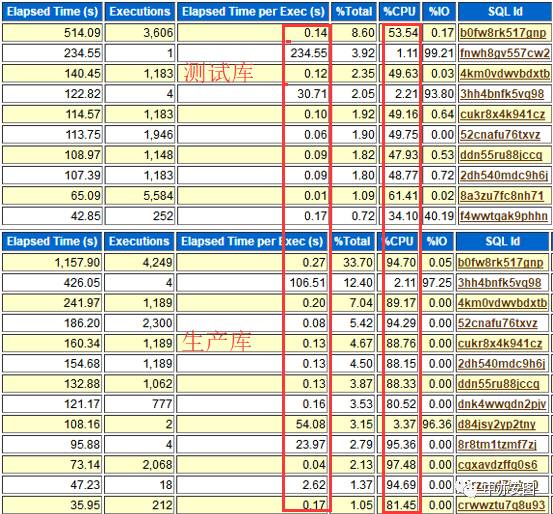Select %IO cell 97.25
Screen dimensions: 553x514
click(437, 283)
